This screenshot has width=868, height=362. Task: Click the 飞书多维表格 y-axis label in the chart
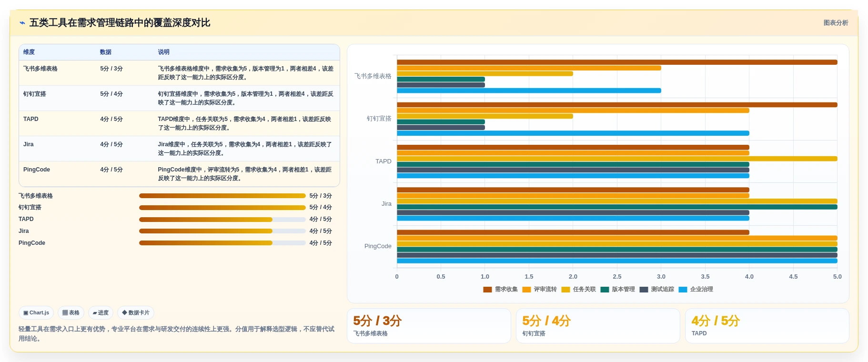click(x=373, y=76)
